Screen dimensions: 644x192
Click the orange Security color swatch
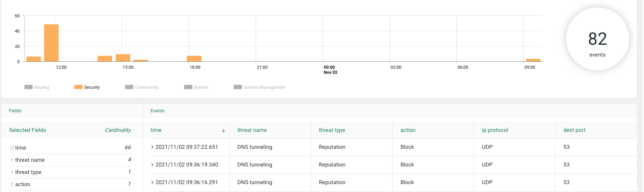pos(78,87)
